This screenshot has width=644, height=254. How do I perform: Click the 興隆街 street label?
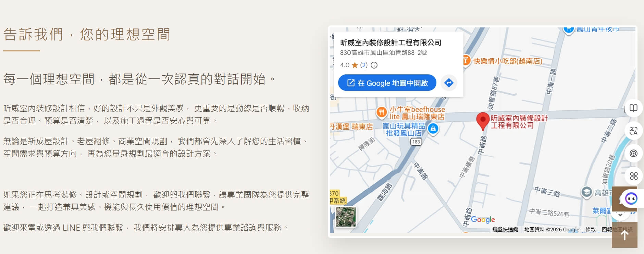point(367,144)
